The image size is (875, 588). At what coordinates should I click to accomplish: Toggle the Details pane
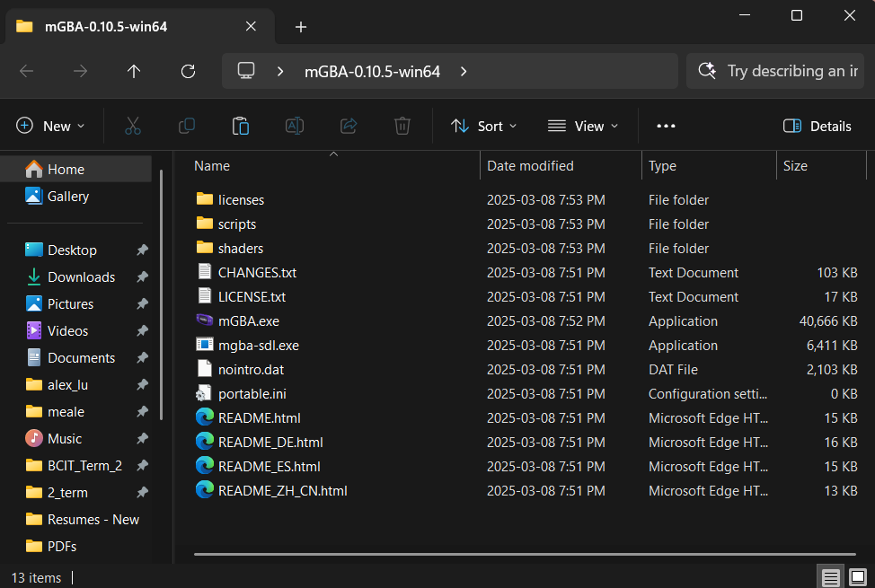[x=817, y=126]
